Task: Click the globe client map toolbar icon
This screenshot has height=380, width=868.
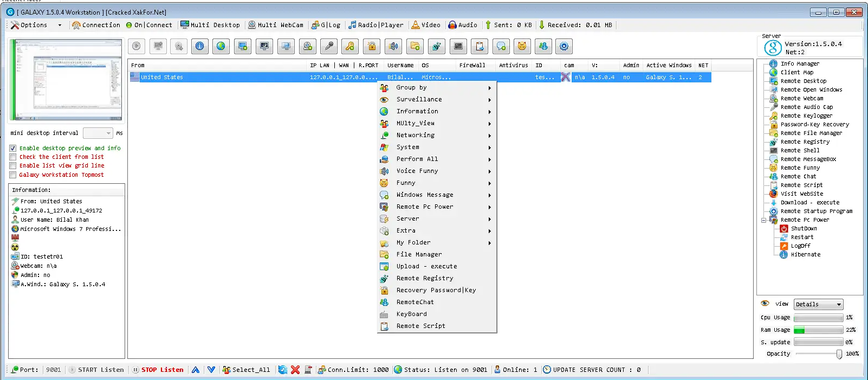Action: pos(221,47)
